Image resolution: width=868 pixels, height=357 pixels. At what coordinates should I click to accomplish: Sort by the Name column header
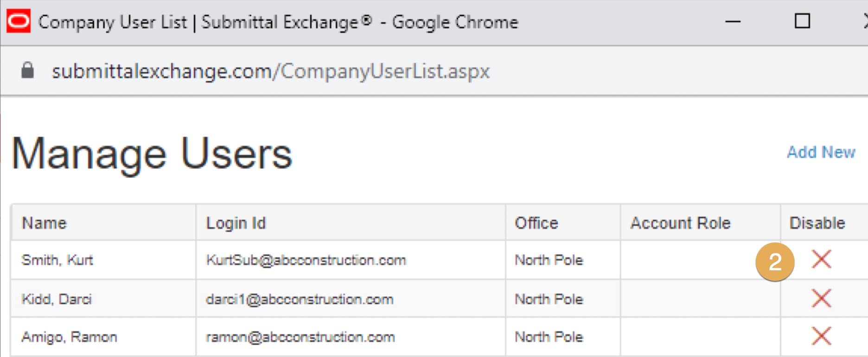45,223
